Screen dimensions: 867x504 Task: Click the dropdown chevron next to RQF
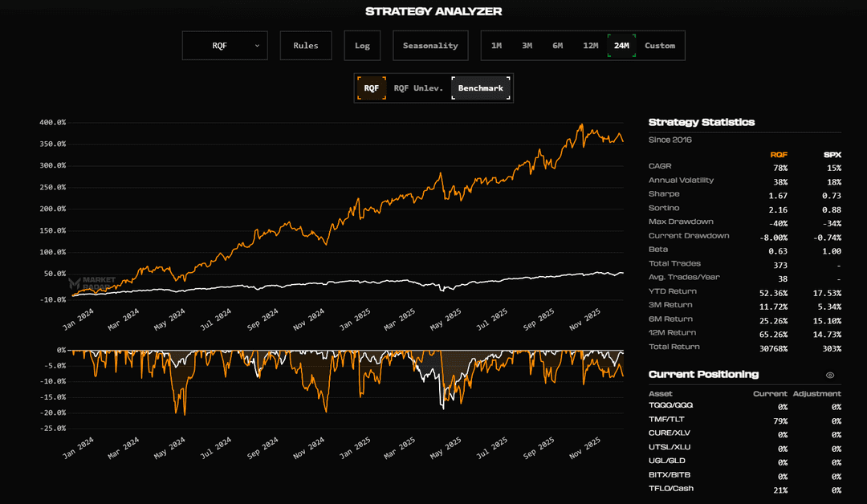tap(258, 46)
